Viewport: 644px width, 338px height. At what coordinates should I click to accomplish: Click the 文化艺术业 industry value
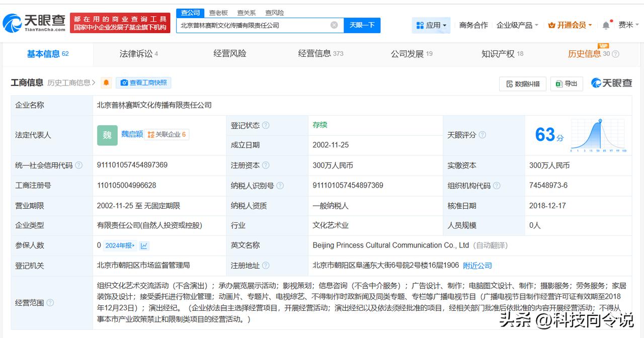coord(331,225)
